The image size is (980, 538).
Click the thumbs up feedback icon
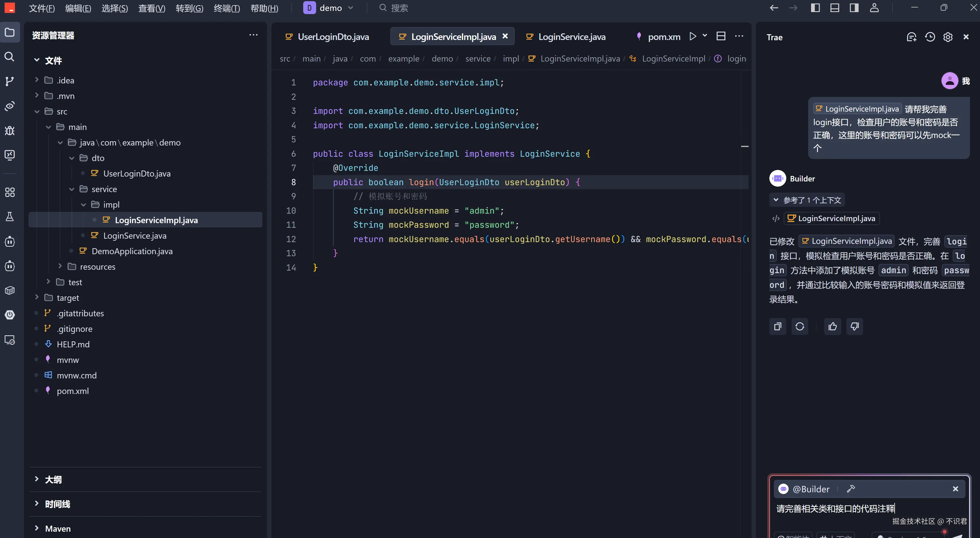(x=832, y=326)
